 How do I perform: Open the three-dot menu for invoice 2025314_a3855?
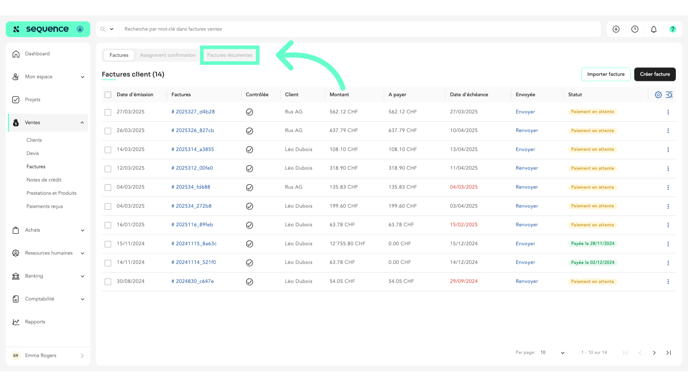click(668, 150)
